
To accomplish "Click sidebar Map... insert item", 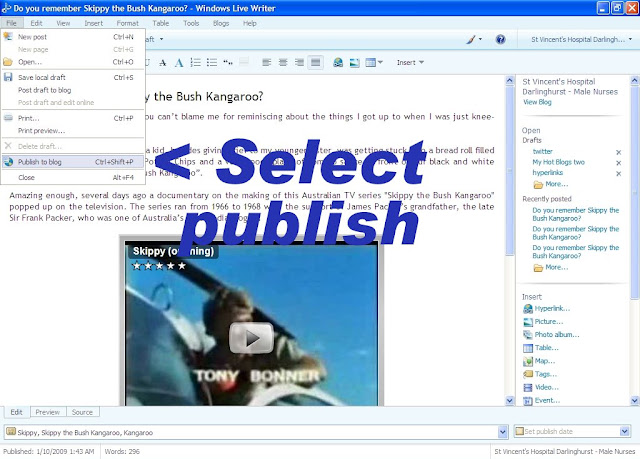I will pyautogui.click(x=539, y=361).
